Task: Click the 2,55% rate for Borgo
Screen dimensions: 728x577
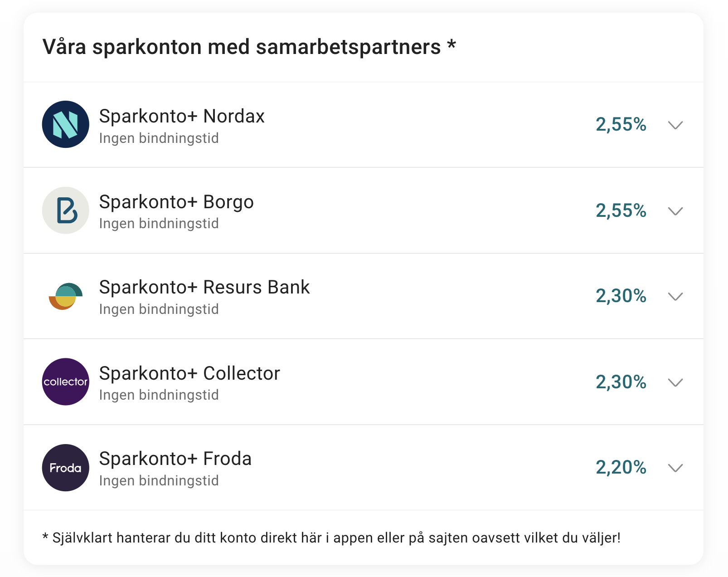Action: coord(621,210)
